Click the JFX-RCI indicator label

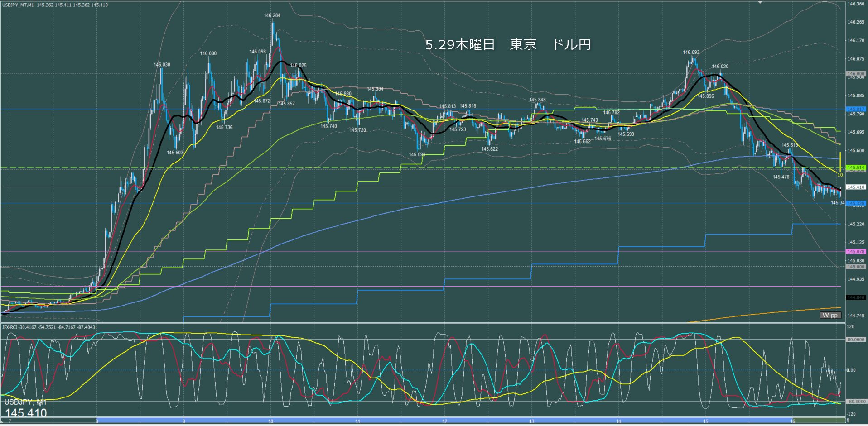tap(11, 327)
